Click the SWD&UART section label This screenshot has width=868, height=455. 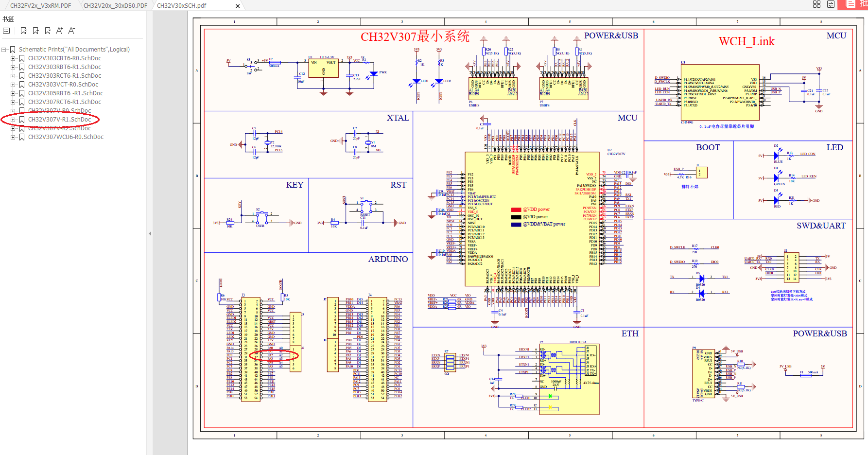pyautogui.click(x=821, y=226)
